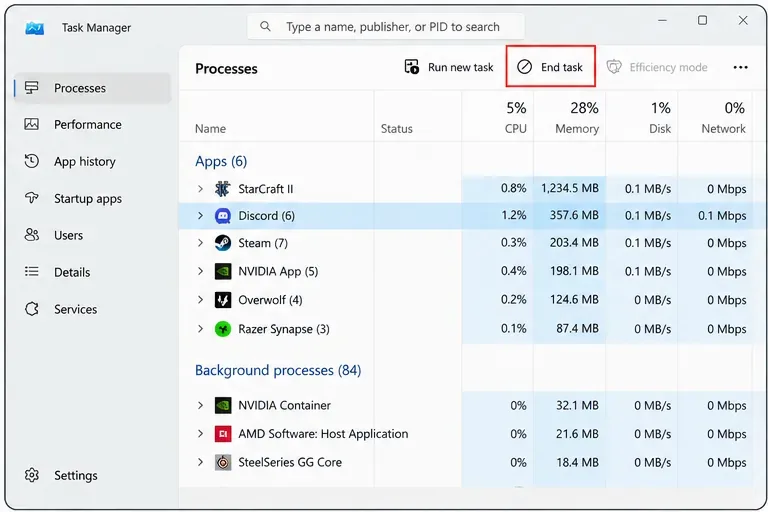Click the AMD Software red icon
Image resolution: width=768 pixels, height=512 pixels.
point(223,434)
